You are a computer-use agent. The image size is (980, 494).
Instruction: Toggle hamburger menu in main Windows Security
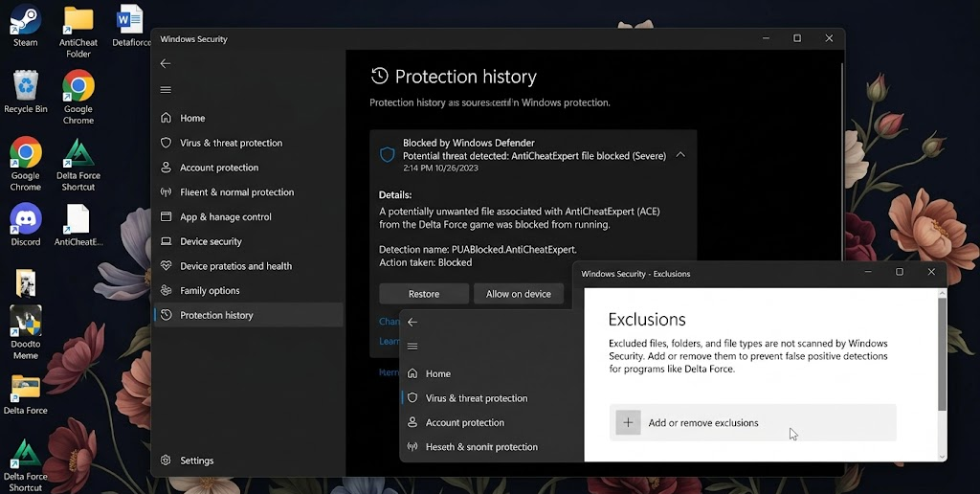point(166,89)
